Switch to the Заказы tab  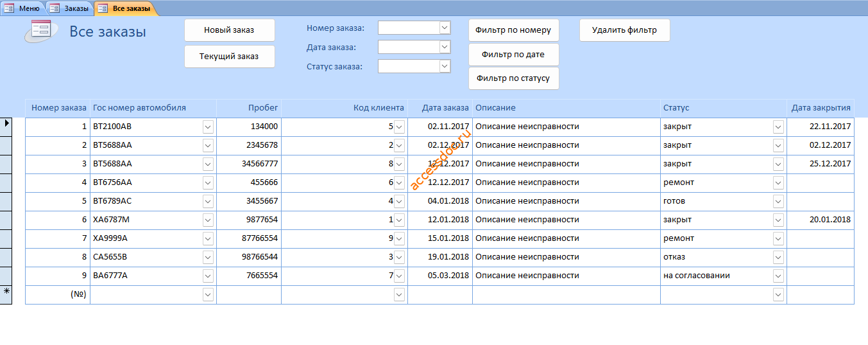69,8
